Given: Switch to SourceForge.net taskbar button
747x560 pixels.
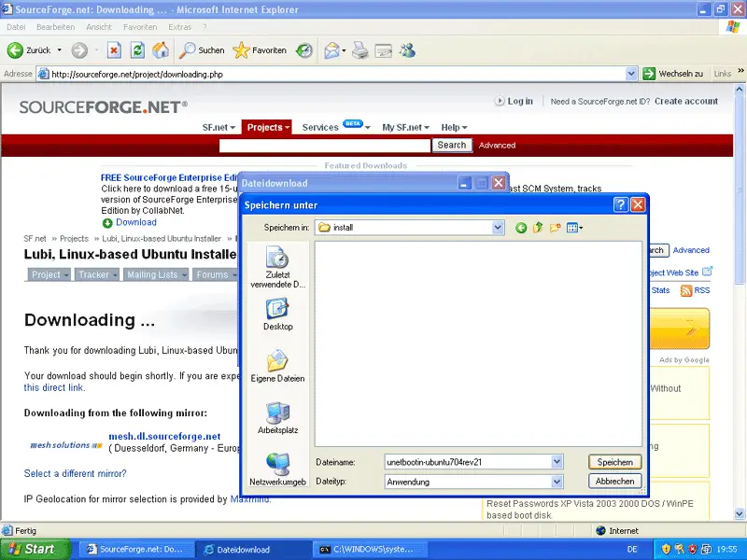Looking at the screenshot, I should click(x=136, y=549).
